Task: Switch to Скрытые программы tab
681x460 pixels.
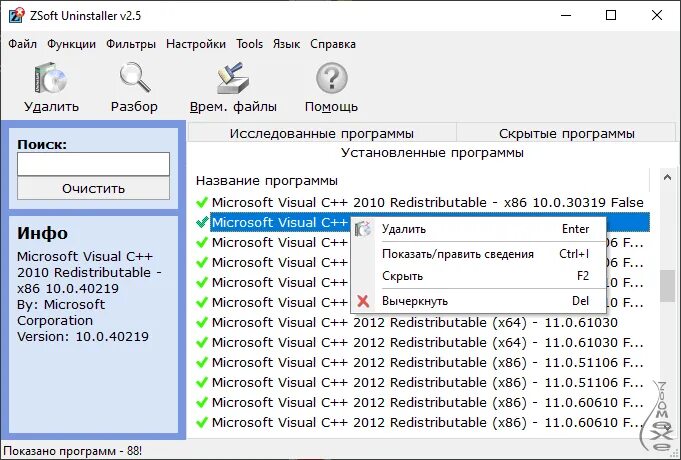Action: [566, 133]
